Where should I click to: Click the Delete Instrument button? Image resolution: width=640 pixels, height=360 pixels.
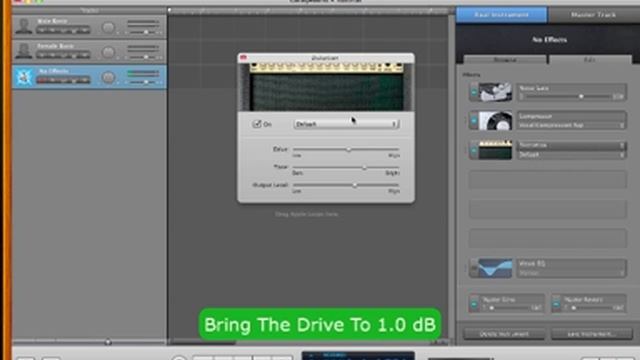point(504,334)
